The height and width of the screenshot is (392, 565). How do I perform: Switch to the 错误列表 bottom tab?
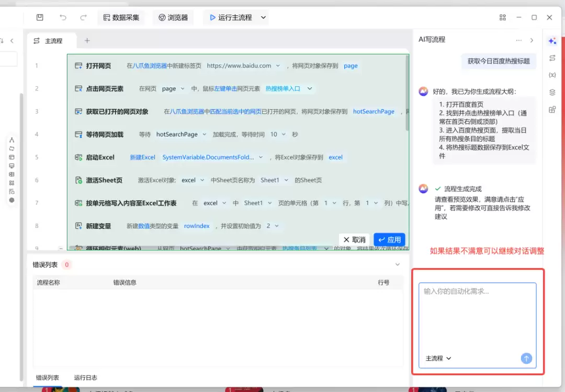point(48,377)
